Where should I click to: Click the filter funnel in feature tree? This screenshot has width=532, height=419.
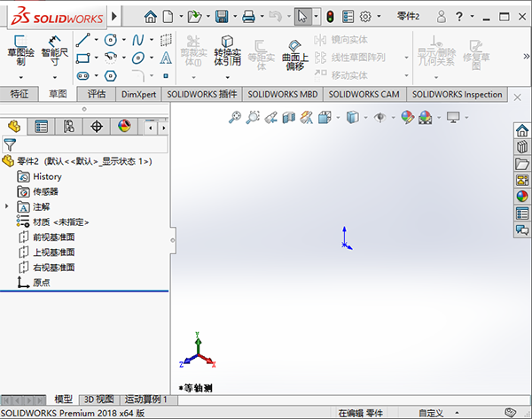(x=10, y=144)
